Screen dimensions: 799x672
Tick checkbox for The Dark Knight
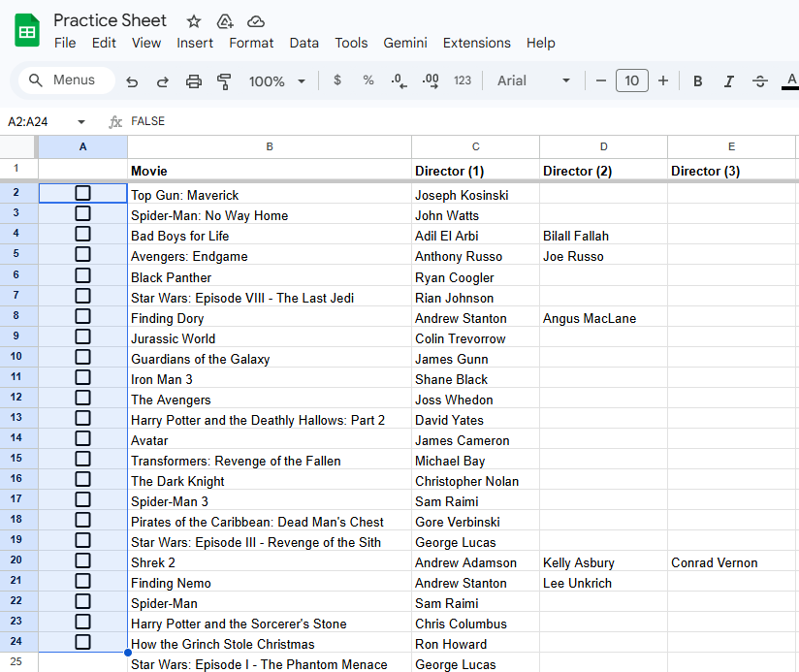point(82,479)
